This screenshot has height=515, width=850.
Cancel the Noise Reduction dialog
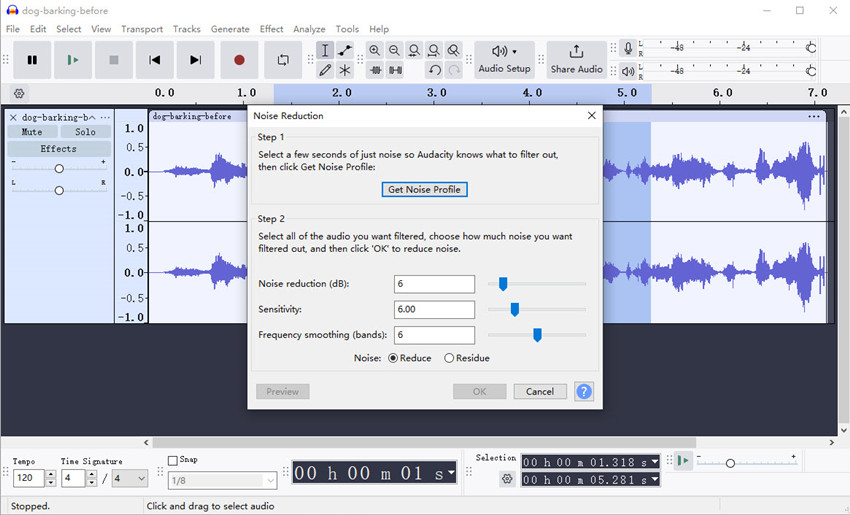pos(540,391)
